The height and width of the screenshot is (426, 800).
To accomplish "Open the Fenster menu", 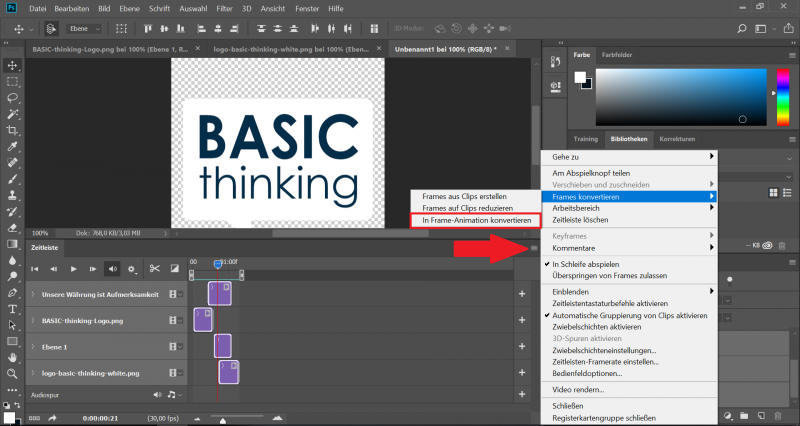I will tap(307, 8).
